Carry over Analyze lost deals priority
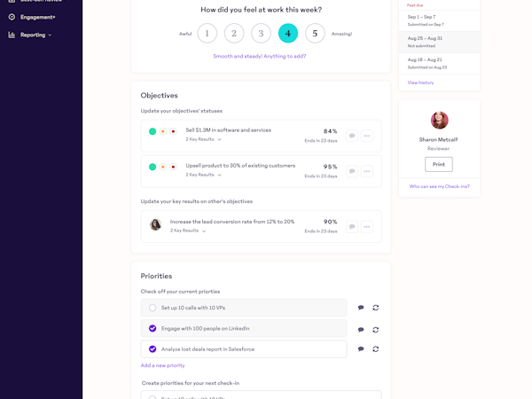Image resolution: width=532 pixels, height=399 pixels. (376, 348)
